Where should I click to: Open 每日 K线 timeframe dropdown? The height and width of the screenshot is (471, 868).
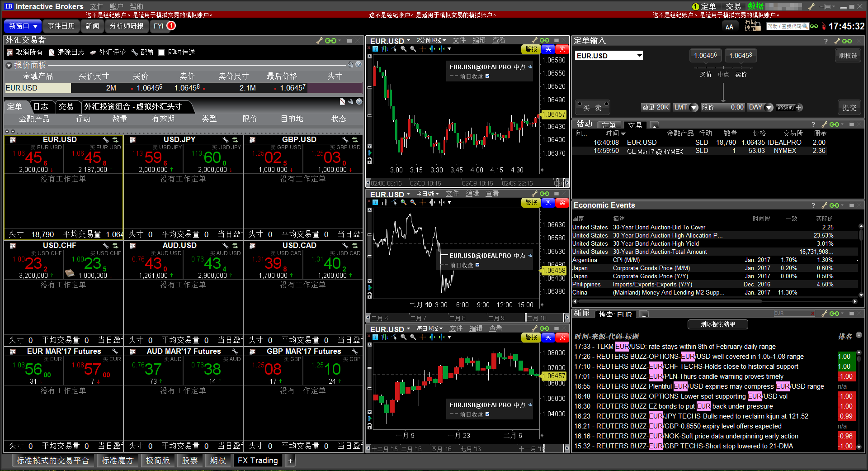429,328
